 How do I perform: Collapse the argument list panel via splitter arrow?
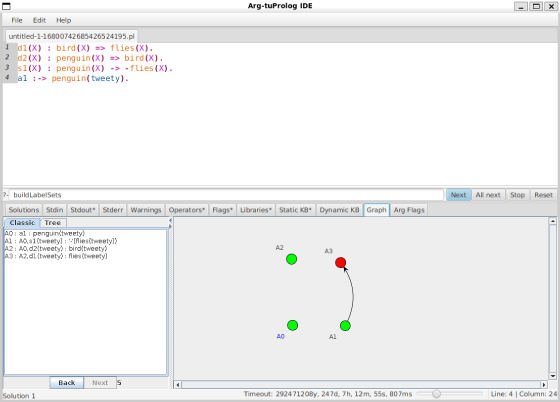tap(170, 221)
